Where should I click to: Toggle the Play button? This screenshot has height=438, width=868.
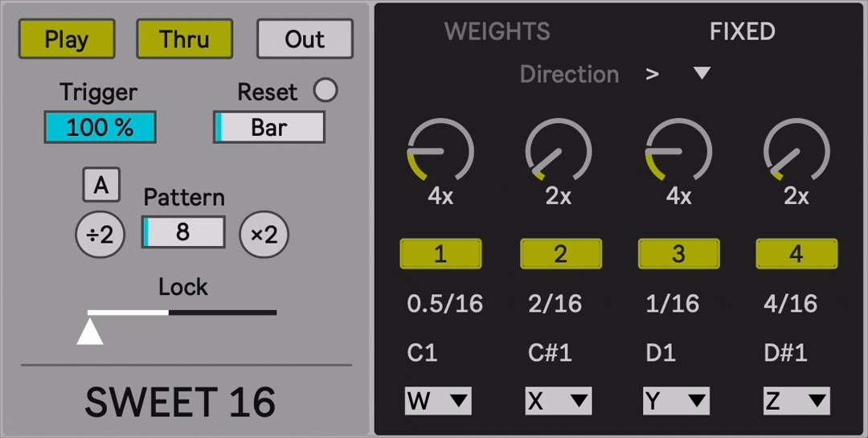pyautogui.click(x=67, y=39)
